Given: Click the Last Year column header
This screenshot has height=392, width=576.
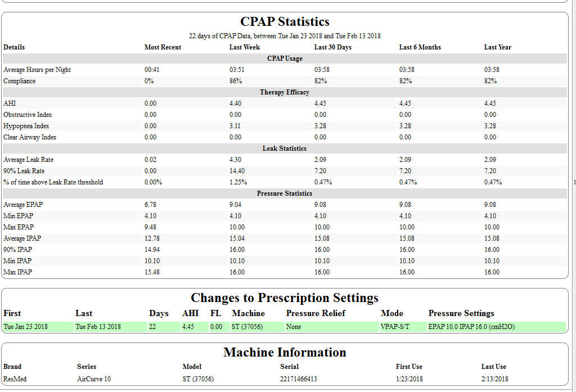Looking at the screenshot, I should pyautogui.click(x=497, y=47).
